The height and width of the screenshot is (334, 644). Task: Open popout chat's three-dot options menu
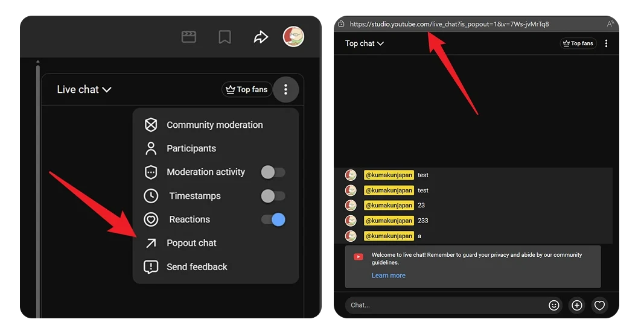[x=606, y=43]
